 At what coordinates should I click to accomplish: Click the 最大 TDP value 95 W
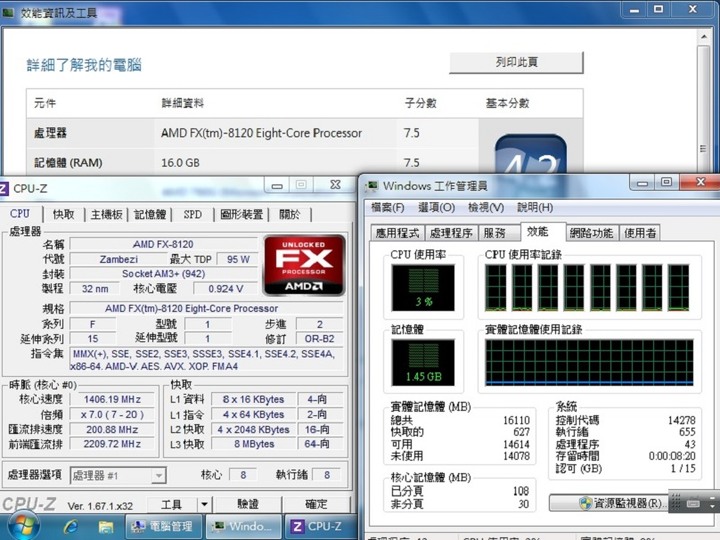[238, 259]
